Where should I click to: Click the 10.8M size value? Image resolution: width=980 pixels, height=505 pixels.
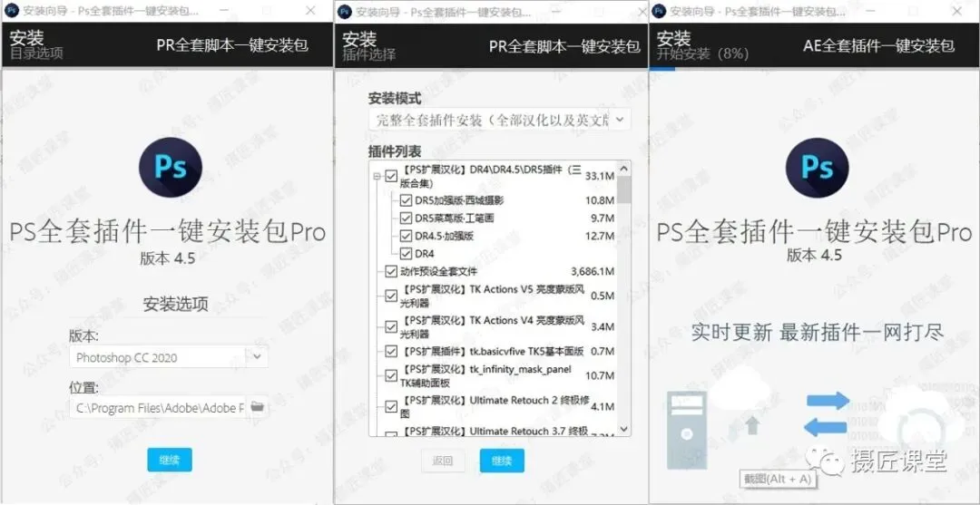600,200
